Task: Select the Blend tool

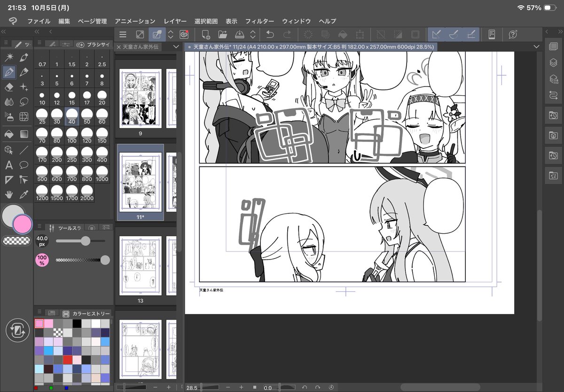Action: (9, 102)
